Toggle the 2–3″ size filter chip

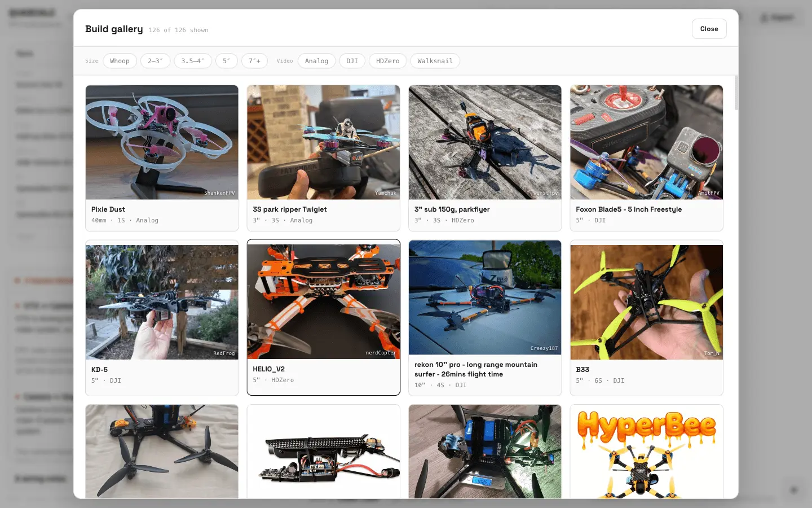point(155,61)
